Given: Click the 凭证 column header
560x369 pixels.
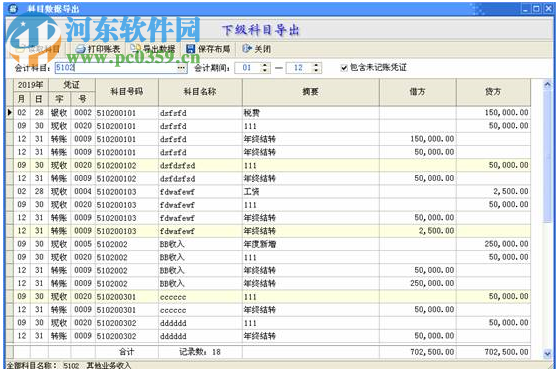Looking at the screenshot, I should pos(72,85).
